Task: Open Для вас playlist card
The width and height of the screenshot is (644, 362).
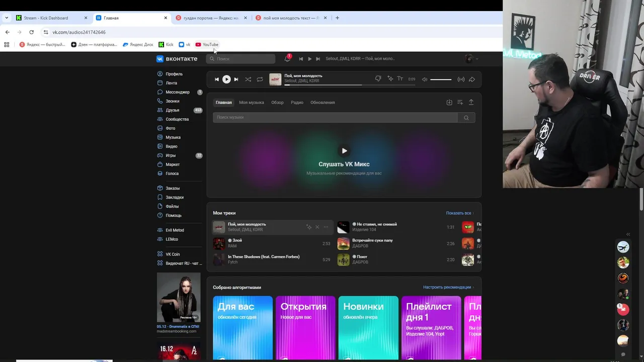Action: point(243,328)
